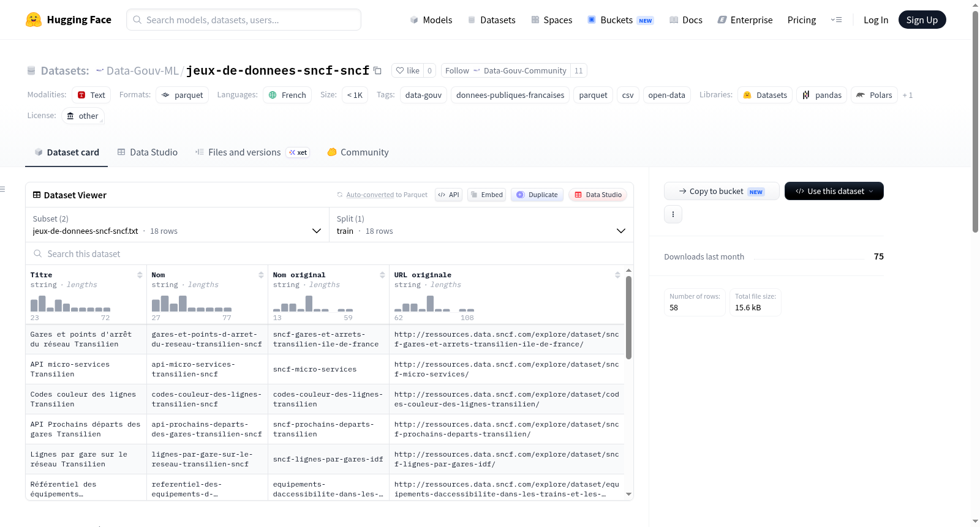
Task: Open the navigation overflow menu icon
Action: point(836,20)
